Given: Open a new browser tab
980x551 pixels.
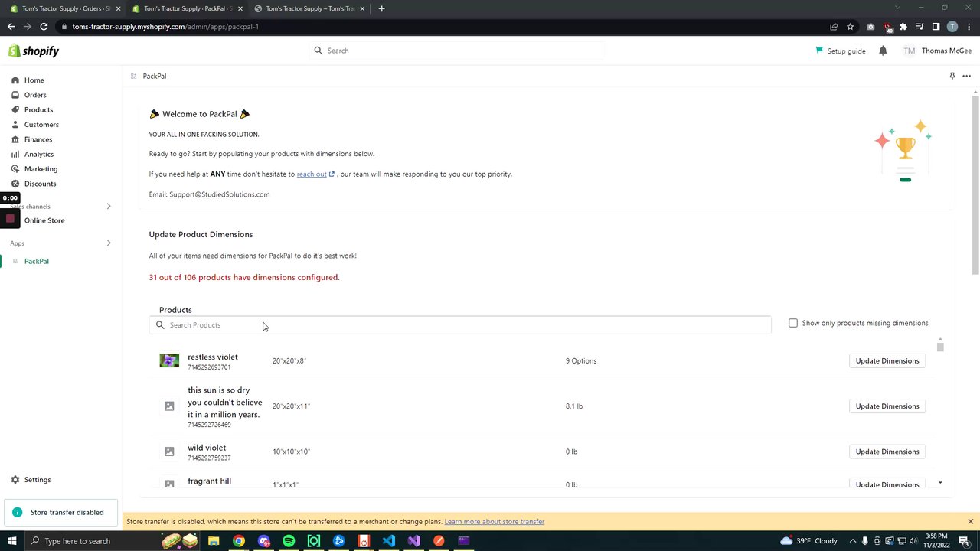Looking at the screenshot, I should pyautogui.click(x=382, y=8).
